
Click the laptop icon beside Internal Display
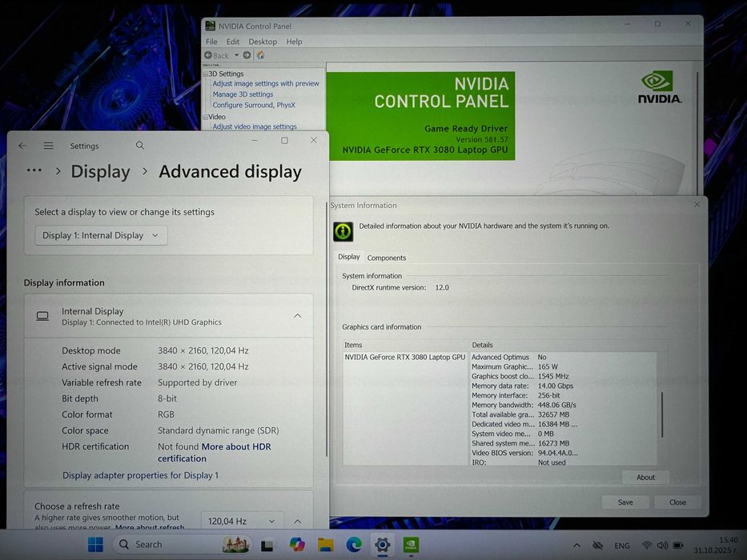click(x=42, y=316)
